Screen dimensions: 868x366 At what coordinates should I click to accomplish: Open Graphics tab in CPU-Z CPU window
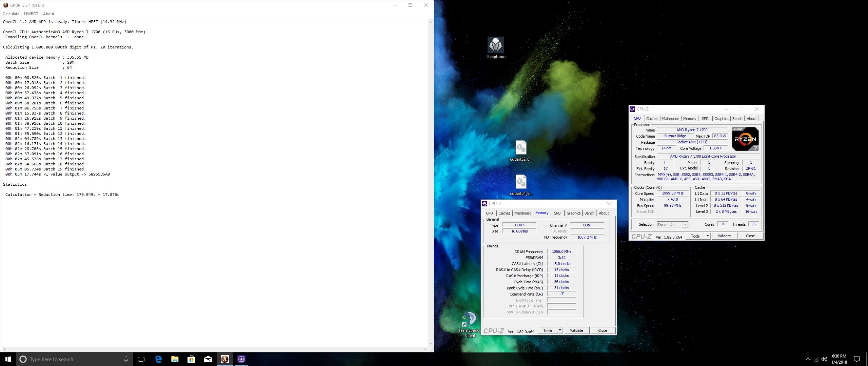pyautogui.click(x=721, y=119)
